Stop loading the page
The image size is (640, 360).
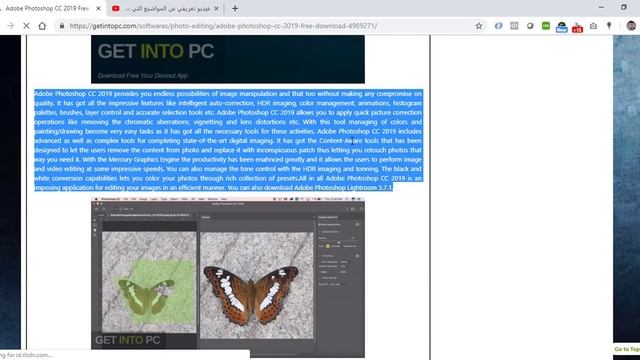tap(26, 26)
